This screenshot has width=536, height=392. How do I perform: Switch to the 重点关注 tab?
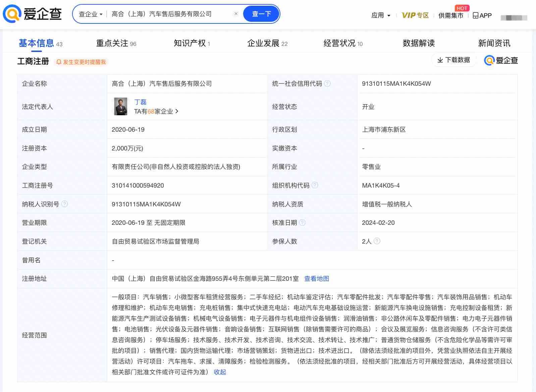coord(116,43)
